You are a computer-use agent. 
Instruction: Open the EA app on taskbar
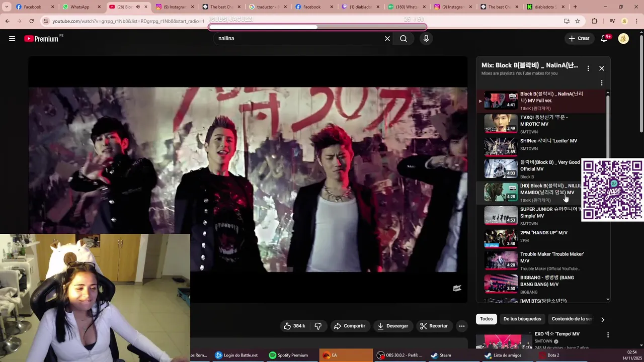tap(345, 355)
